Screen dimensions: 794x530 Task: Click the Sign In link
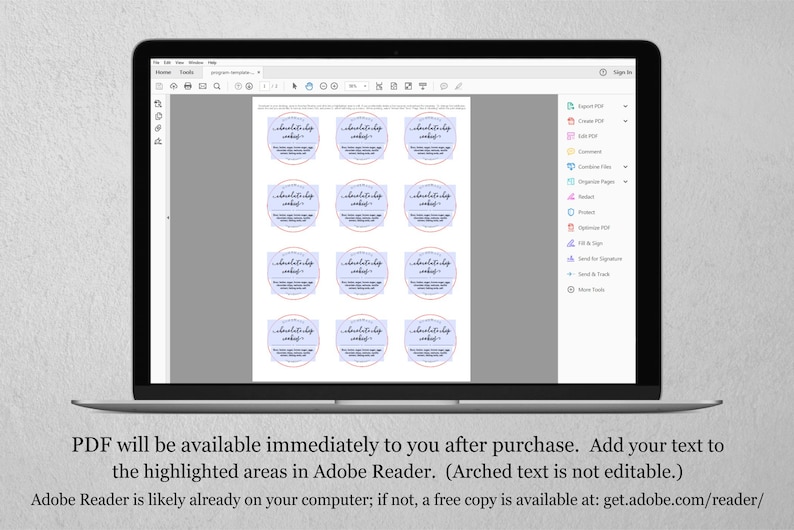point(622,72)
